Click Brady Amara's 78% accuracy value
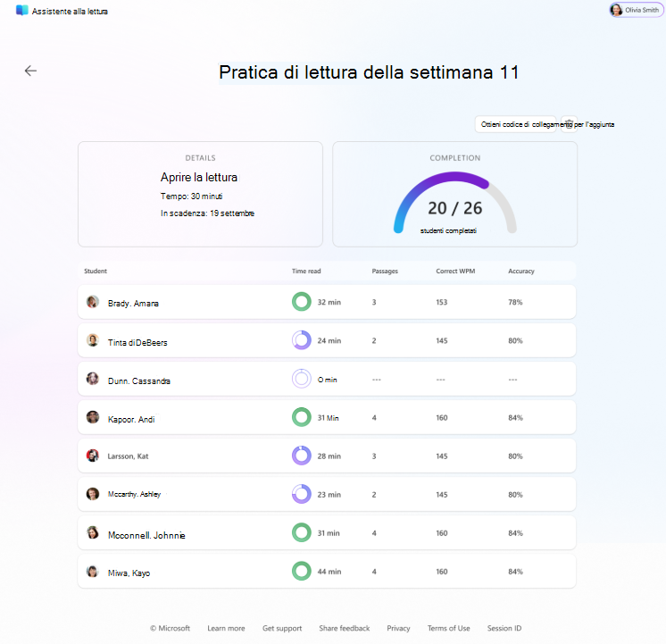666x644 pixels. (x=515, y=302)
